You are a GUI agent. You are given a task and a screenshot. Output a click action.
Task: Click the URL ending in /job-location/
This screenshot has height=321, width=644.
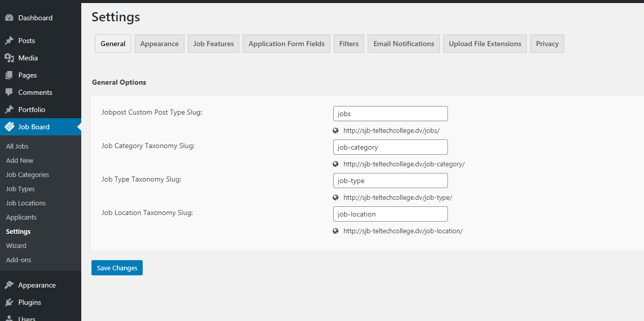point(403,231)
